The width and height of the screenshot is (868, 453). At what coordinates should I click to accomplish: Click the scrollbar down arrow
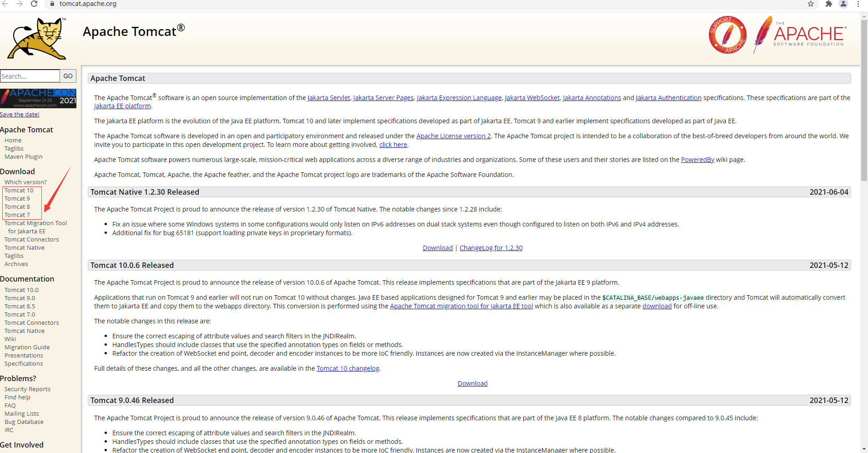coord(864,449)
